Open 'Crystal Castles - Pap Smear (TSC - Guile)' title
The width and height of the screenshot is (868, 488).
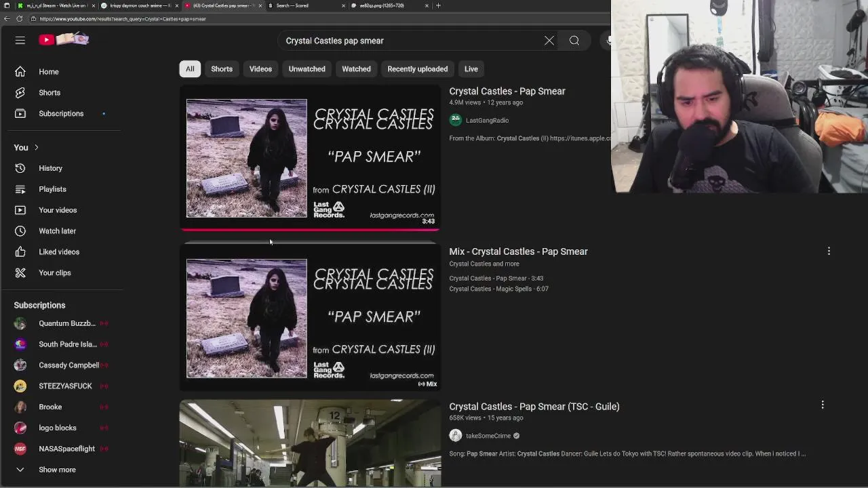coord(534,407)
